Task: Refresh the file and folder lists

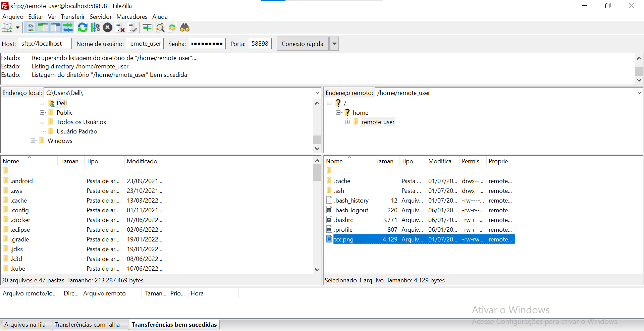Action: (83, 27)
